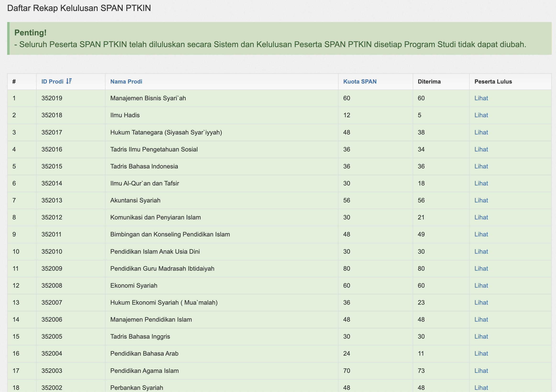
Task: Open Lihat for Tadris Bahasa Indonesia
Action: pyautogui.click(x=481, y=166)
